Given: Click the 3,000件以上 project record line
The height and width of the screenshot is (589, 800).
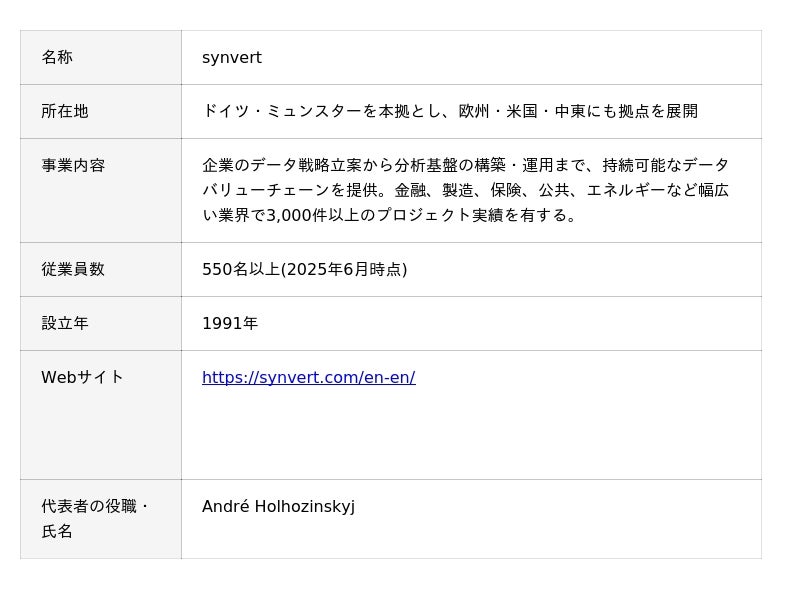Looking at the screenshot, I should 390,215.
